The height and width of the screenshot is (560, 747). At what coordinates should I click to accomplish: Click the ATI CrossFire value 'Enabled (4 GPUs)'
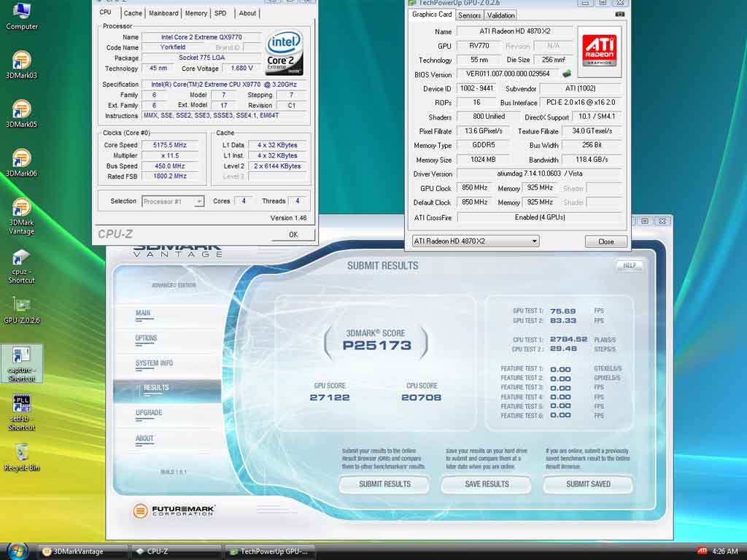[540, 217]
